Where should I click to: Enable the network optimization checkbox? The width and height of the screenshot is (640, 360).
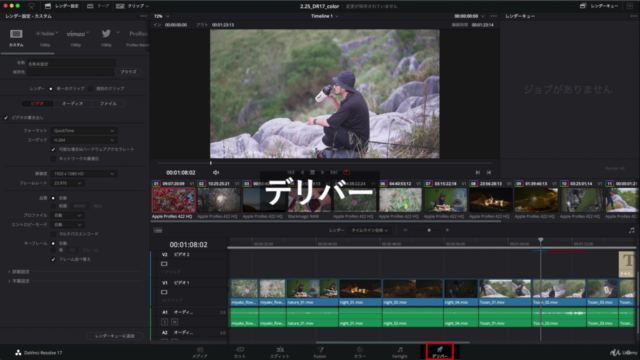[x=53, y=158]
